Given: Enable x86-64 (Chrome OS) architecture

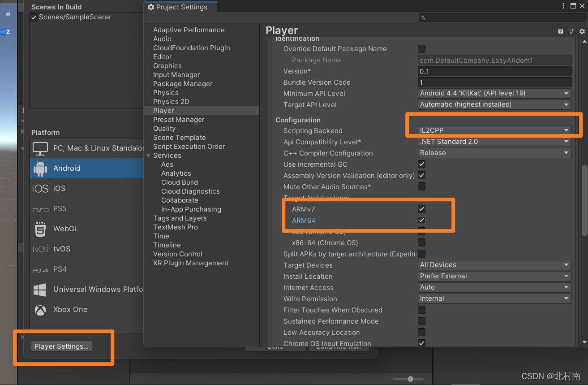Looking at the screenshot, I should (421, 243).
